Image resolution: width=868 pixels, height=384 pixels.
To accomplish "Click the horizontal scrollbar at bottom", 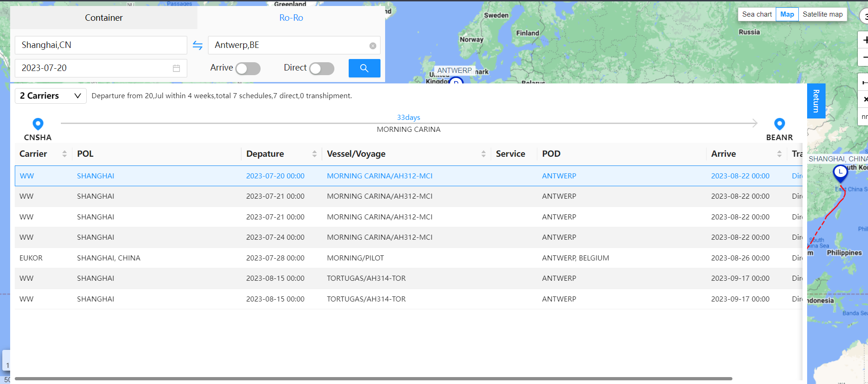I will tap(374, 378).
